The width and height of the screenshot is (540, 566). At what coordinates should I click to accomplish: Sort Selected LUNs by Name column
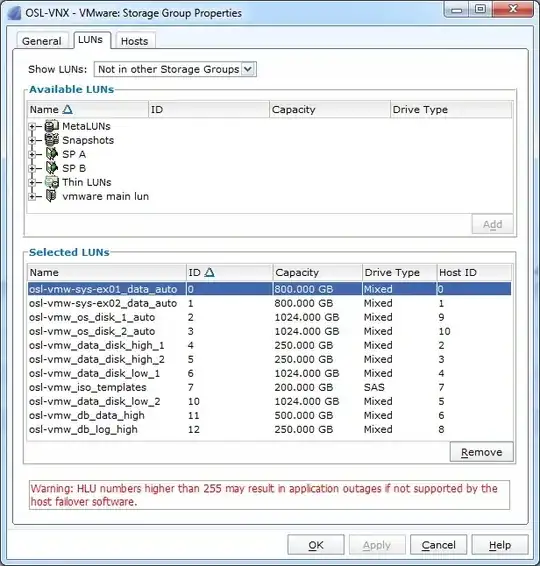[x=106, y=272]
